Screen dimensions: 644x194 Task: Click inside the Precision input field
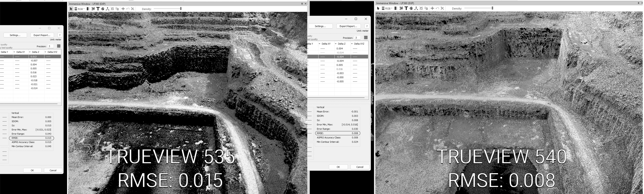(51, 46)
